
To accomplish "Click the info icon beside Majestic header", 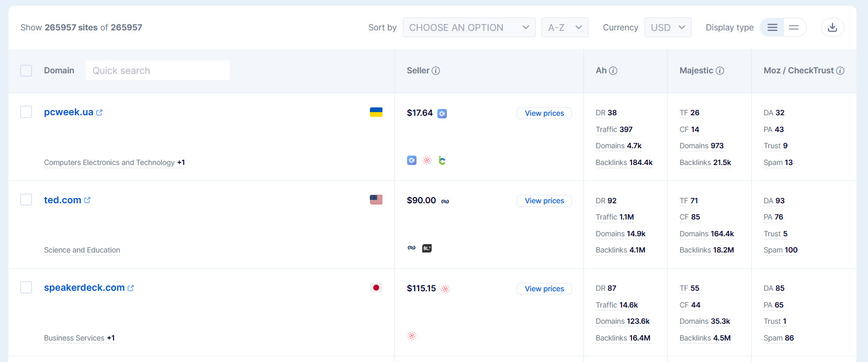I will 720,71.
